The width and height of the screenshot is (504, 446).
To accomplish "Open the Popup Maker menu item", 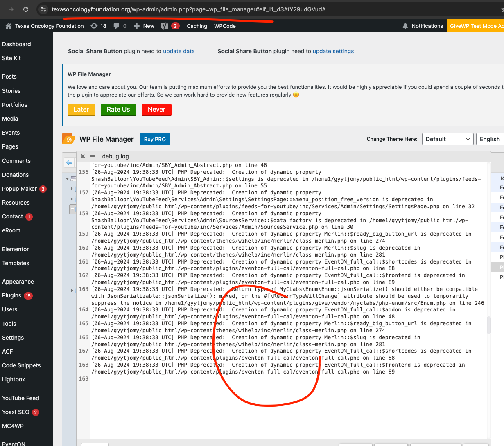I will pos(20,189).
